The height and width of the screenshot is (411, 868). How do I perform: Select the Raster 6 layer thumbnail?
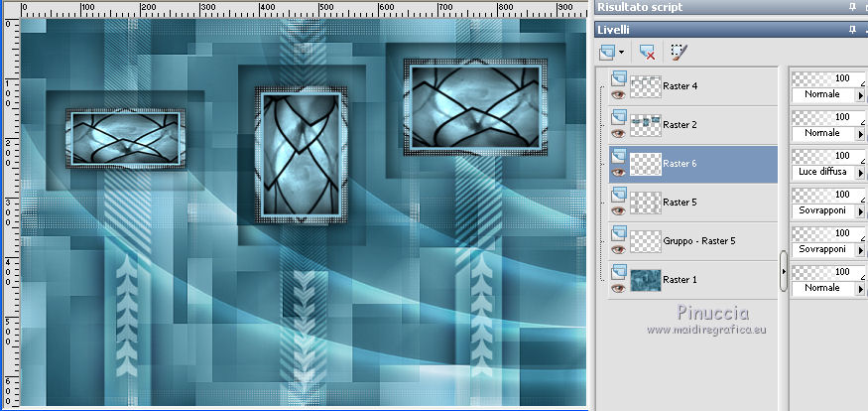tap(646, 165)
